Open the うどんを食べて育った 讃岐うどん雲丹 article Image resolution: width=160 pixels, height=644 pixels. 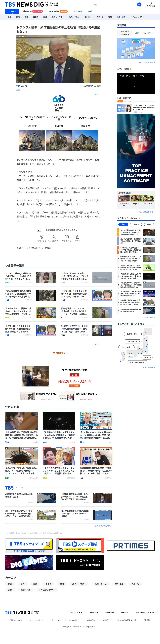[x=22, y=463]
